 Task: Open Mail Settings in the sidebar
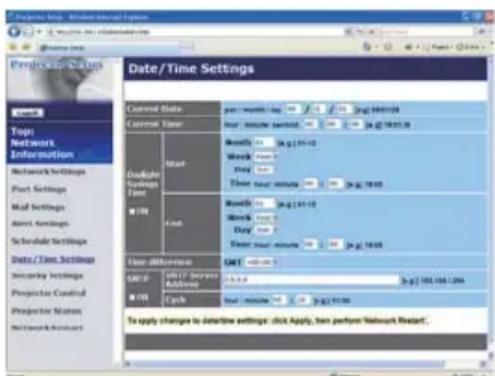point(38,207)
